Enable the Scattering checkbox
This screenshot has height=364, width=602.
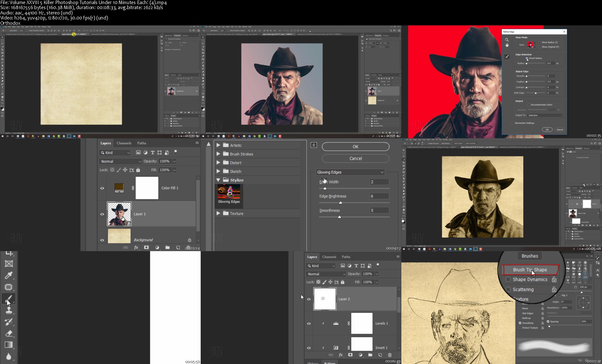[x=508, y=289]
